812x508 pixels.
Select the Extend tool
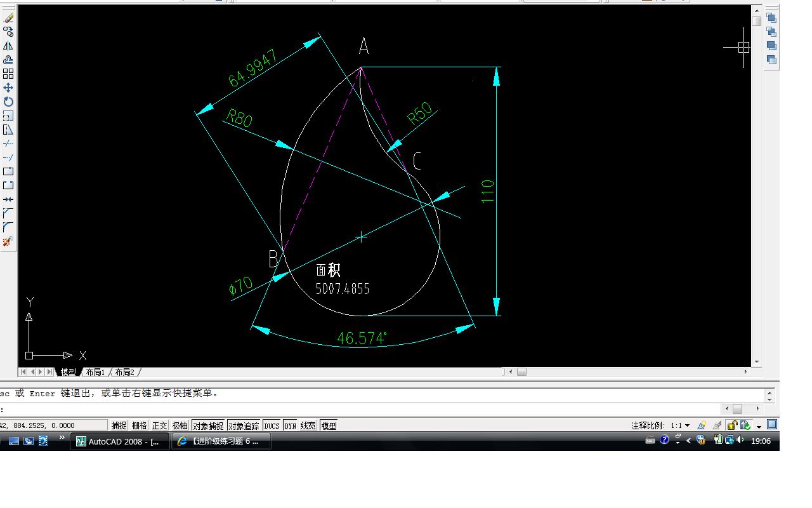point(8,157)
